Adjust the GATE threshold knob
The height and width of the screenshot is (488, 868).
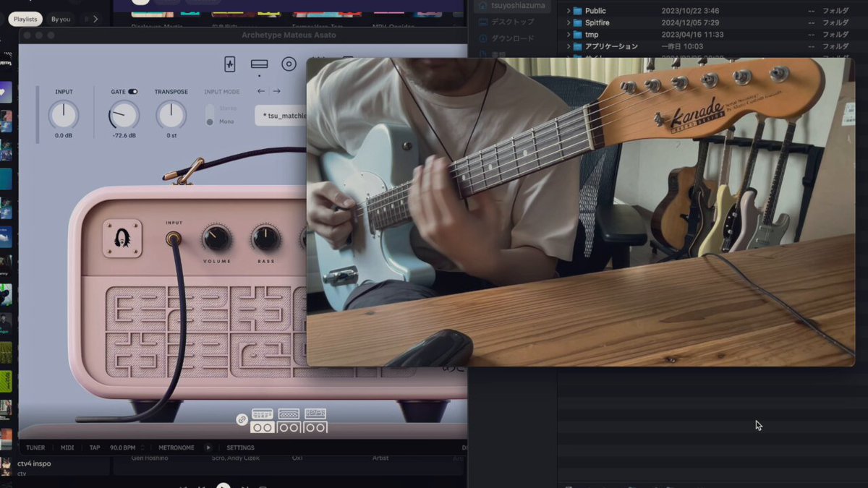[123, 115]
